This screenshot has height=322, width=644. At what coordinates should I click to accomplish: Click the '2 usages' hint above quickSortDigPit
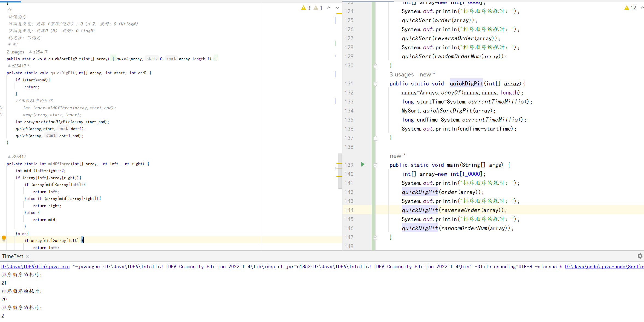point(15,52)
